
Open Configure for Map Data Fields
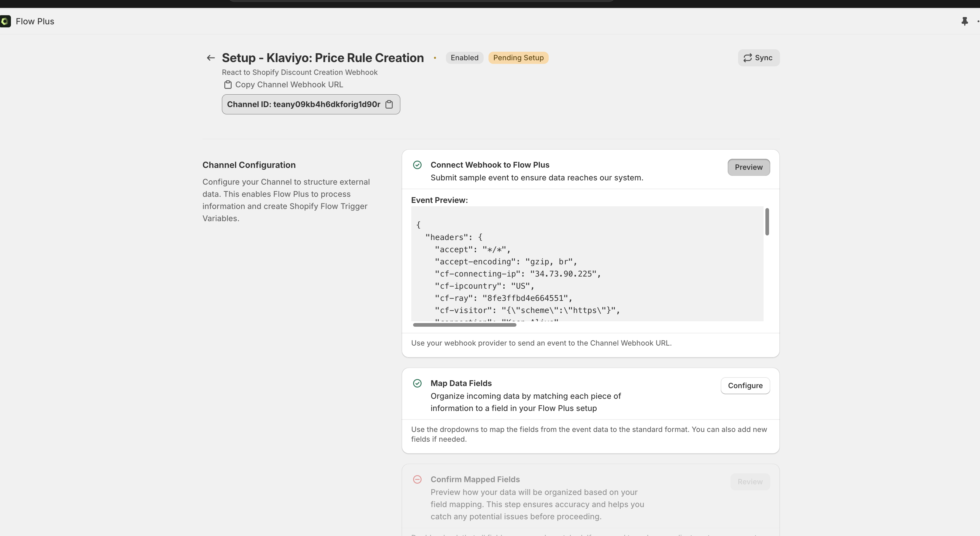pos(745,386)
